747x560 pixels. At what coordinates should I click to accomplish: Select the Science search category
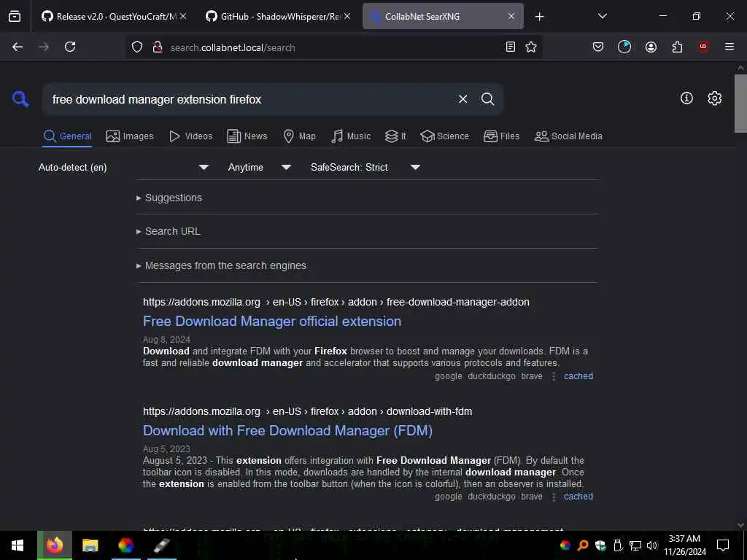[444, 136]
